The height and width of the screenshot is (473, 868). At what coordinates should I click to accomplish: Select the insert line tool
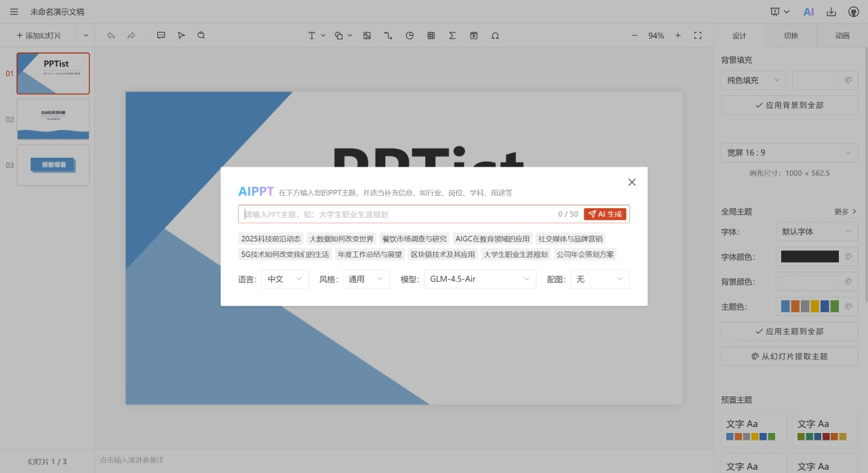click(x=388, y=35)
